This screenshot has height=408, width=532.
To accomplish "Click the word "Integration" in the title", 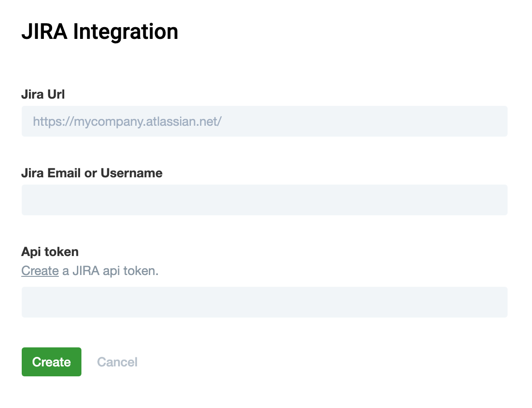I will click(126, 32).
